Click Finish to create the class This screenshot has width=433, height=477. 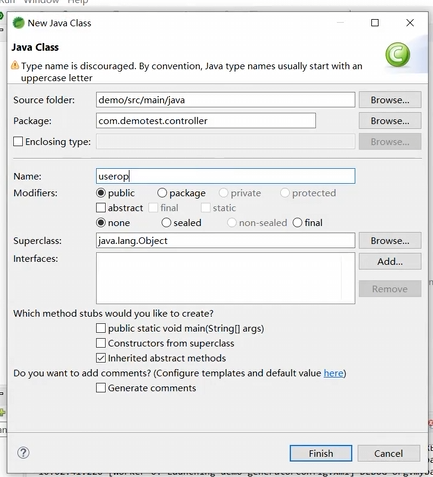321,453
